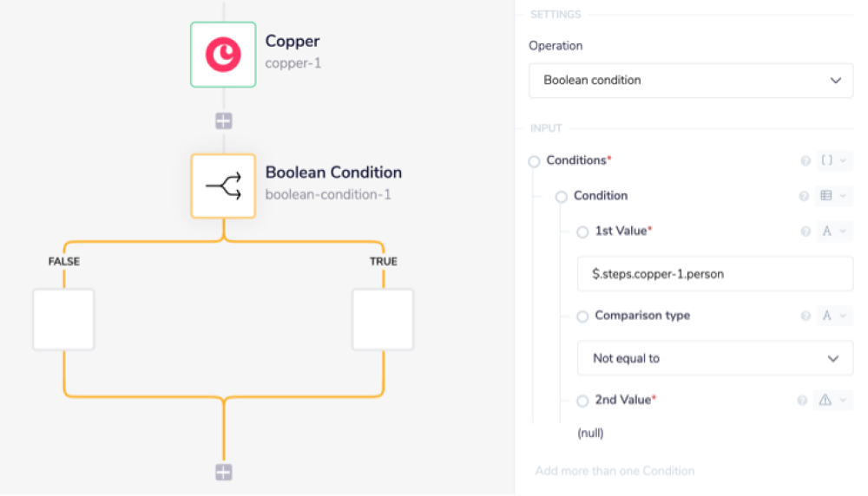
Task: Select the Boolean Condition branch icon
Action: [x=223, y=186]
